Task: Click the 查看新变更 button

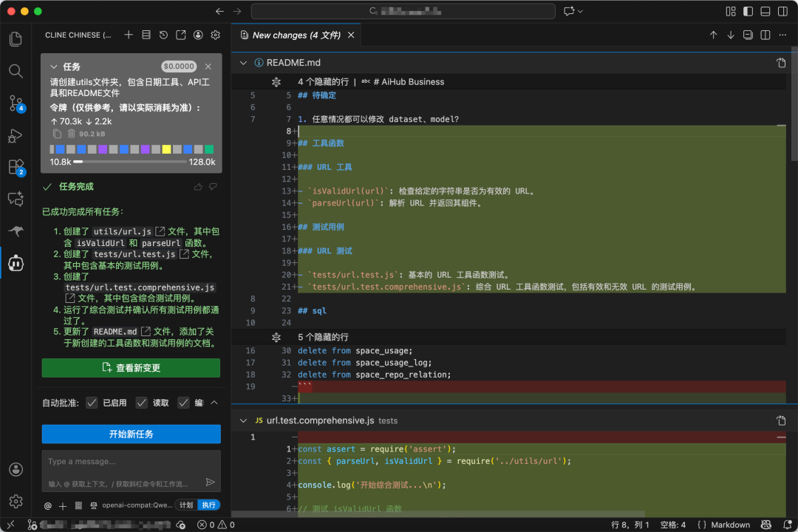Action: click(131, 368)
